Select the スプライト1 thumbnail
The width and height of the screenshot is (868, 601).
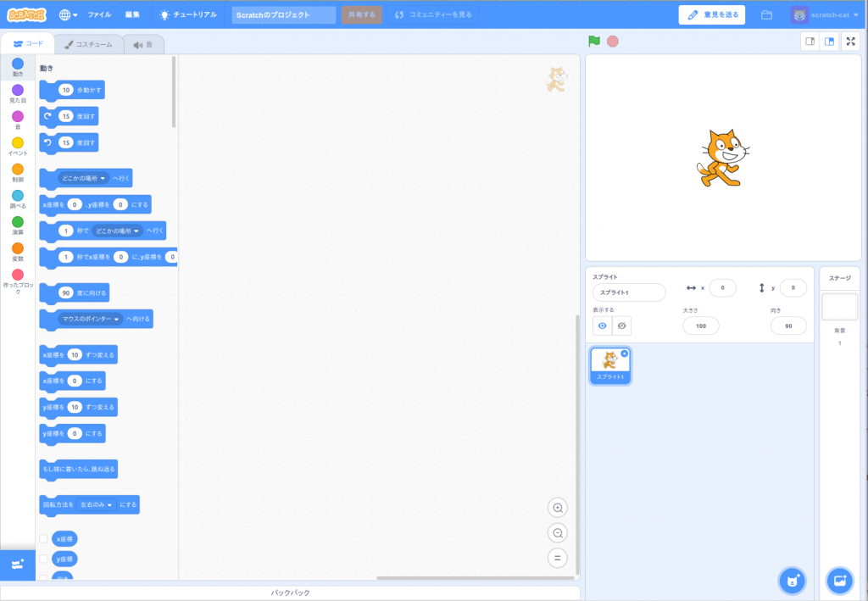pyautogui.click(x=610, y=366)
